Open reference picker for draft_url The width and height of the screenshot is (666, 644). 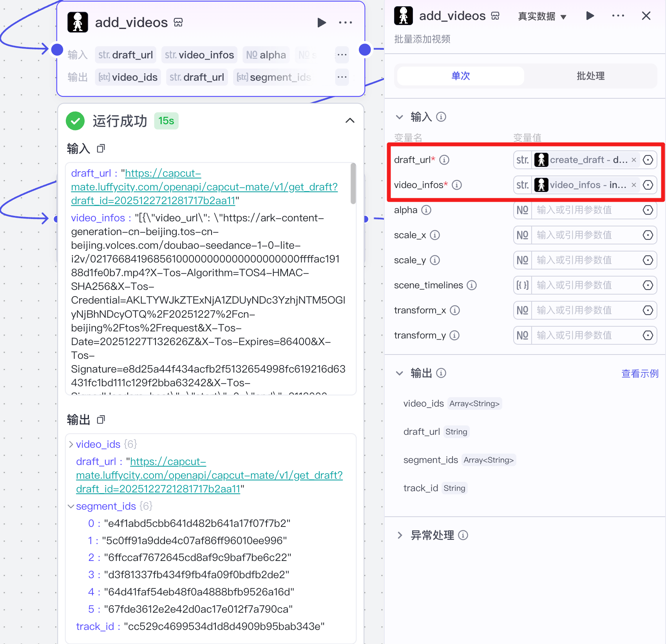pos(648,160)
